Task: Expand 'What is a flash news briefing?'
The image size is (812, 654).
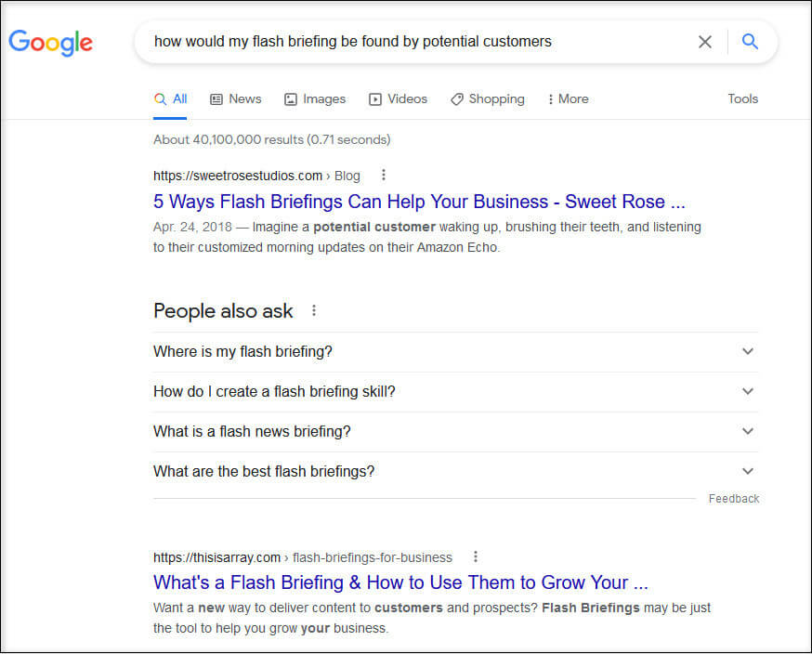Action: [x=456, y=431]
